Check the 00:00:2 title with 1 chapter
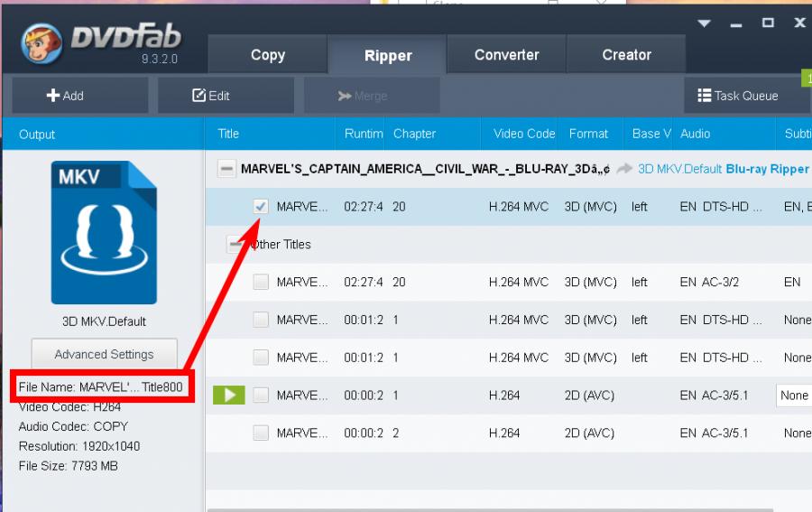Viewport: 812px width, 512px height. point(261,395)
